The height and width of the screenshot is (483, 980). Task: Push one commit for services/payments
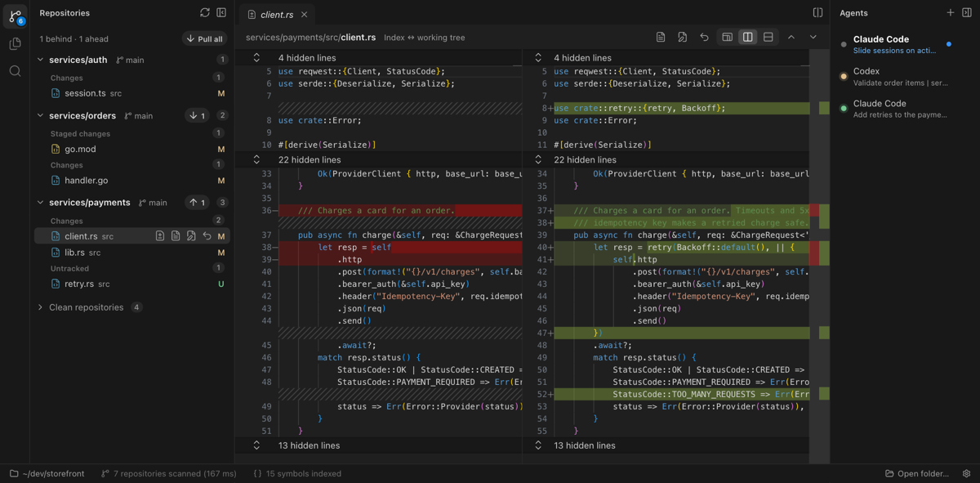[x=197, y=203]
